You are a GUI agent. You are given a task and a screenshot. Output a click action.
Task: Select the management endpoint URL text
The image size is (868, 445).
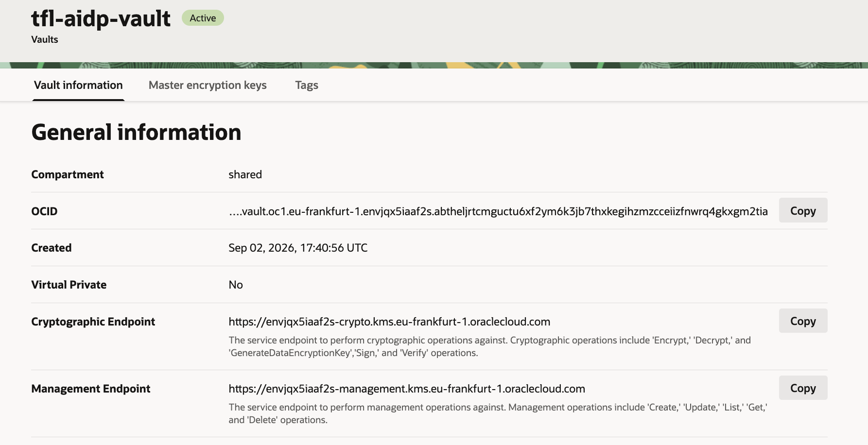point(407,389)
